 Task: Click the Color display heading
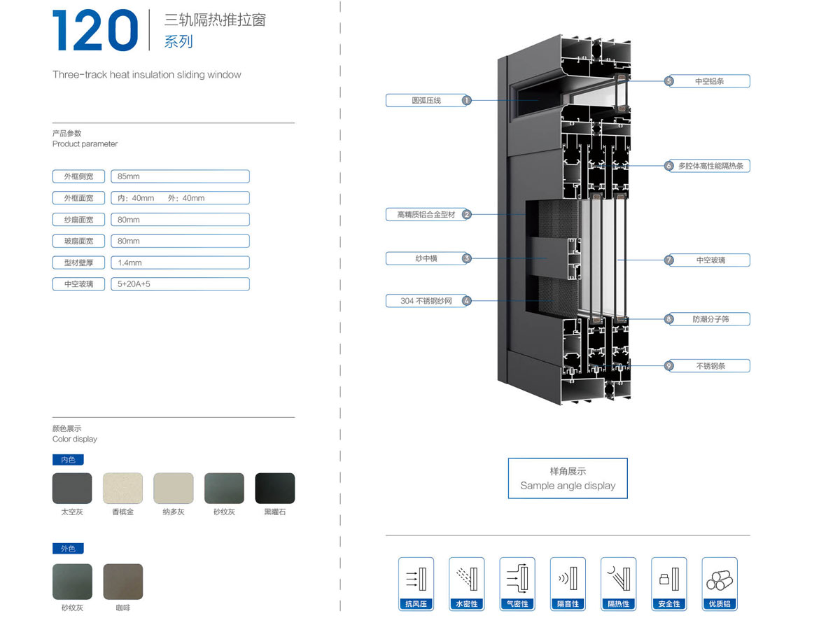pos(75,439)
